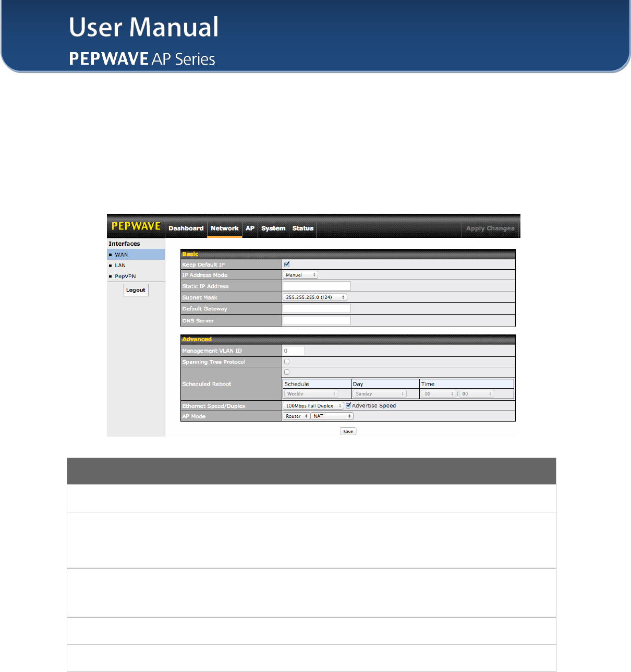Open the Subnet Mask dropdown
The height and width of the screenshot is (672, 631).
[315, 297]
